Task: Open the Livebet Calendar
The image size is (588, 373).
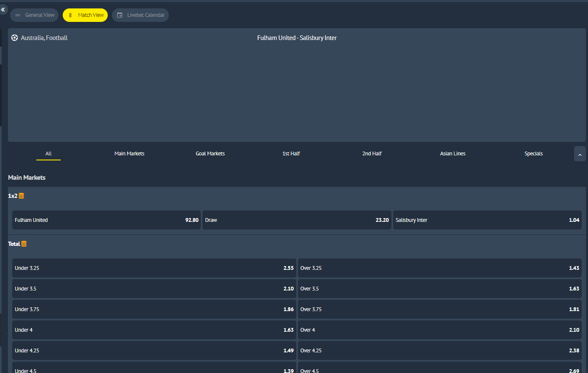Action: [141, 15]
